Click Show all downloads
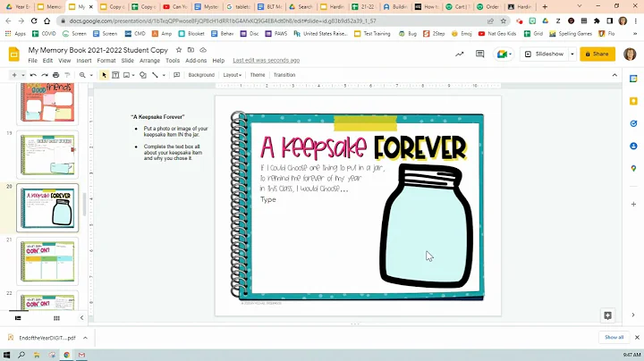The height and width of the screenshot is (361, 644). point(614,337)
